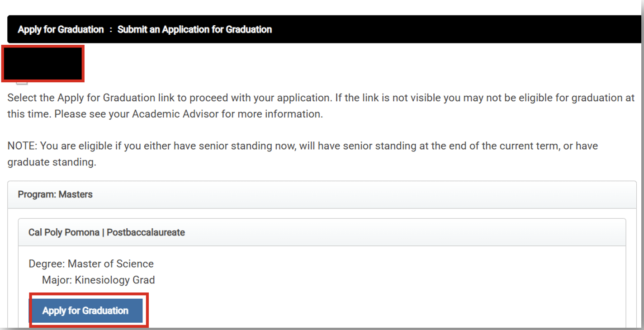This screenshot has width=644, height=330.
Task: Click the empty right side of the black header bar
Action: coord(452,29)
